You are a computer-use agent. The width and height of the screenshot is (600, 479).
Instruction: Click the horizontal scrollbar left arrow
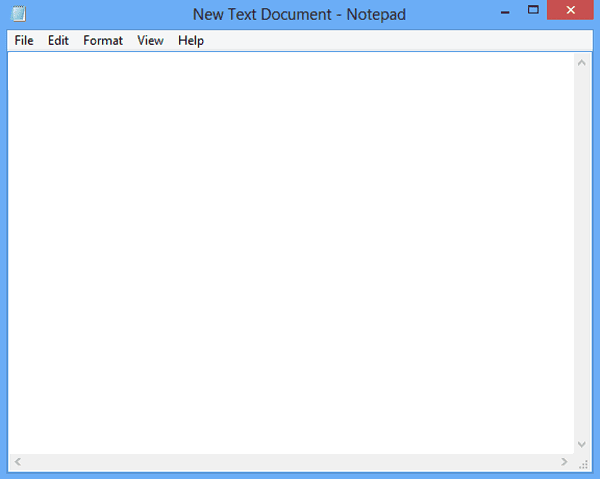click(17, 462)
